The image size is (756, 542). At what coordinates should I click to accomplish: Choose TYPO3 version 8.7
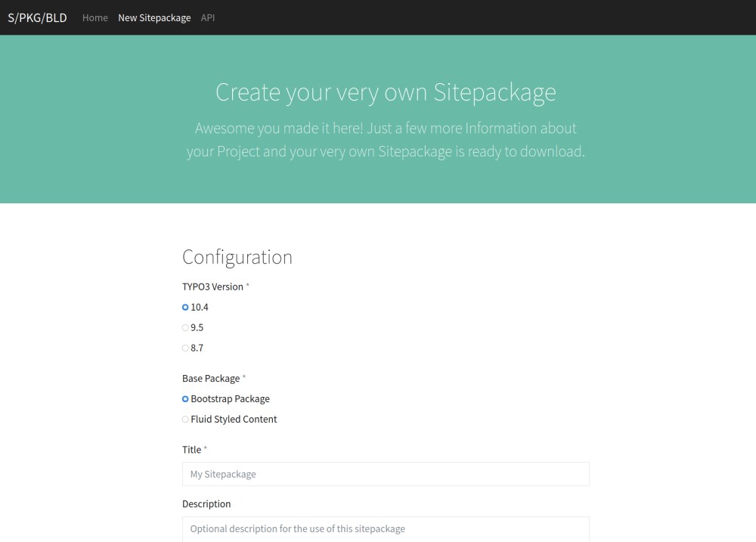185,348
